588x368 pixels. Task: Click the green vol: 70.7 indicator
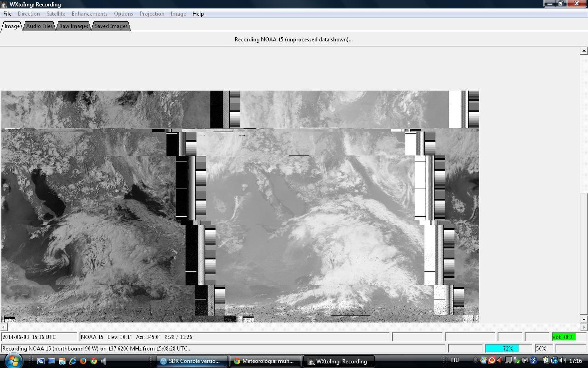coord(563,337)
